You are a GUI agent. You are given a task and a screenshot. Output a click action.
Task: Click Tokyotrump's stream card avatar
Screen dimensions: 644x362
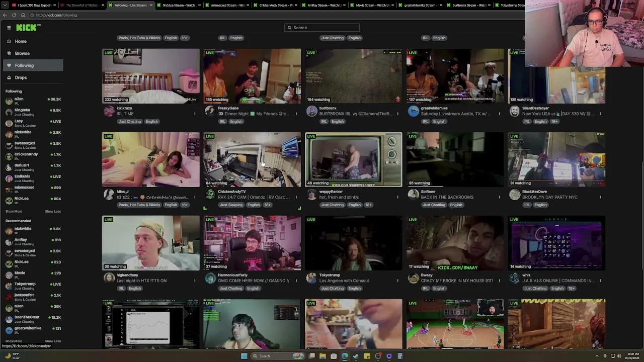point(312,278)
